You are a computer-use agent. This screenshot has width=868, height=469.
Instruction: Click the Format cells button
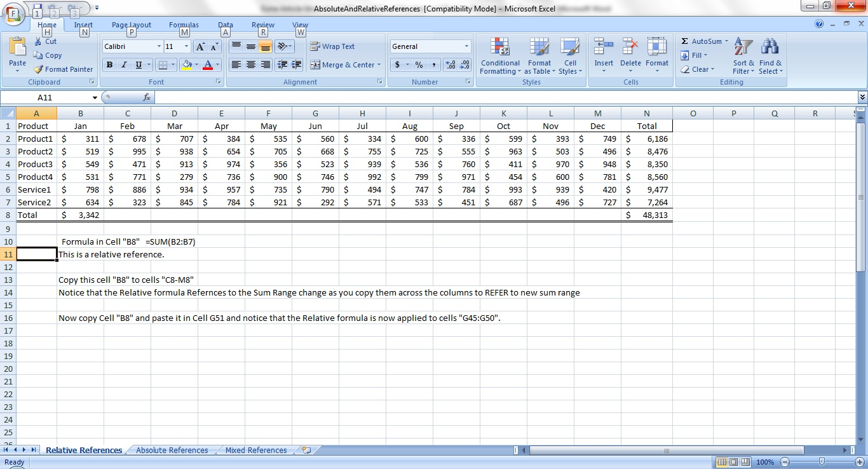click(657, 56)
